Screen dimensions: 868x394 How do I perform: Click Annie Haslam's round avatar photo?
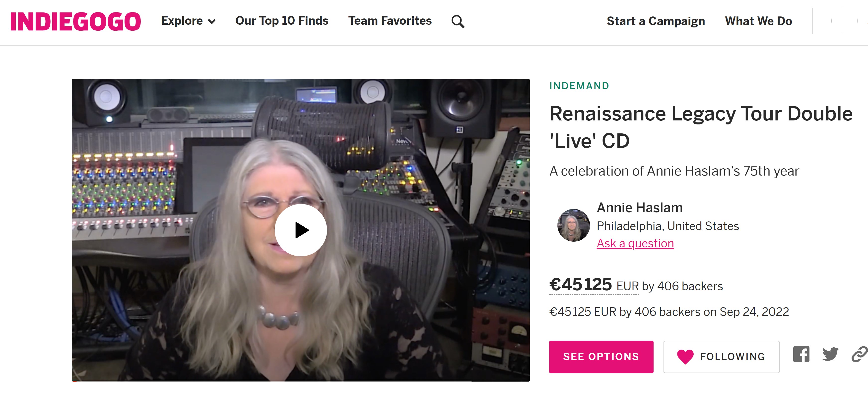point(574,225)
